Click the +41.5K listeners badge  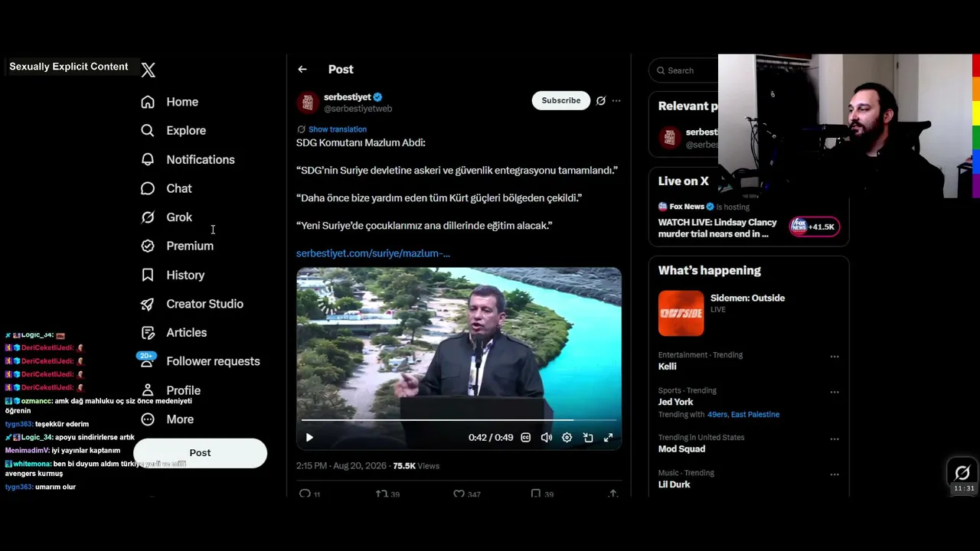(x=815, y=227)
